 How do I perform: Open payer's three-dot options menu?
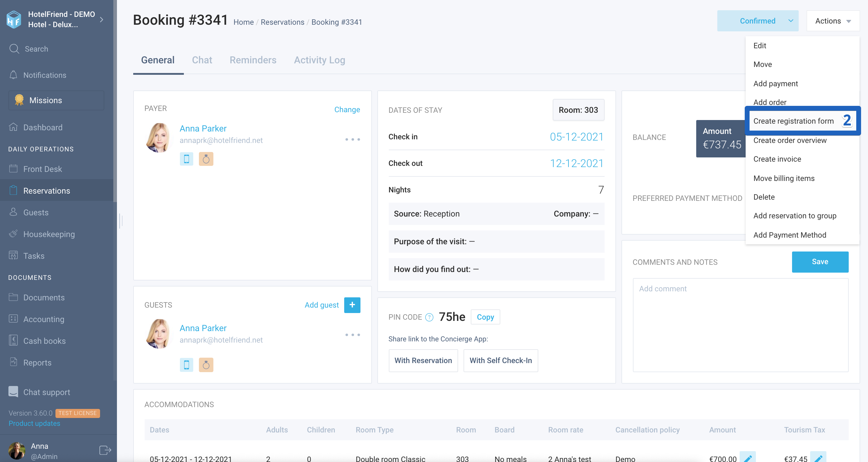(352, 139)
